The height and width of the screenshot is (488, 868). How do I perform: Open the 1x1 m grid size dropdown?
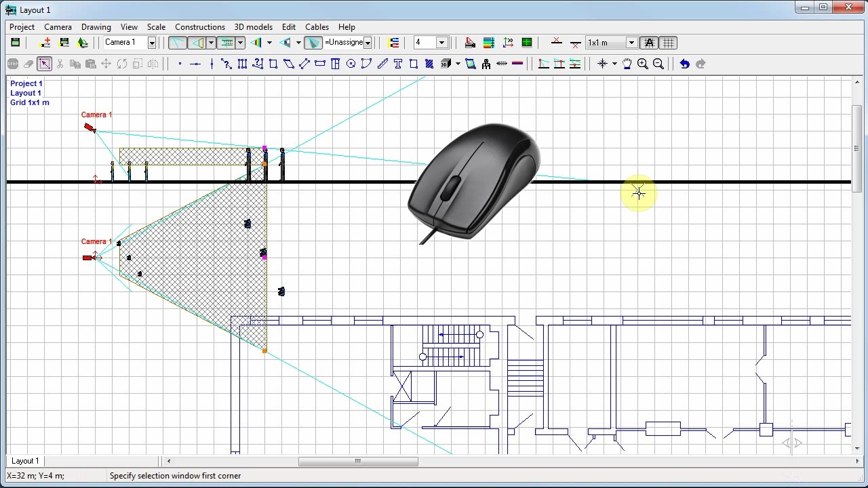(631, 43)
